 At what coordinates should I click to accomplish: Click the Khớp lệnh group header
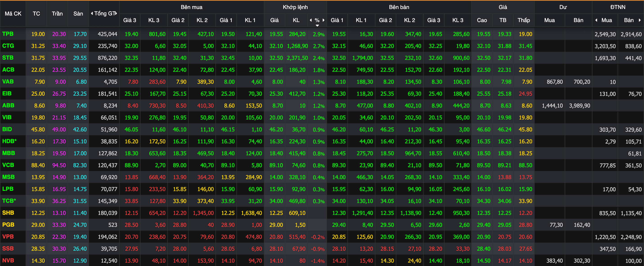295,7
